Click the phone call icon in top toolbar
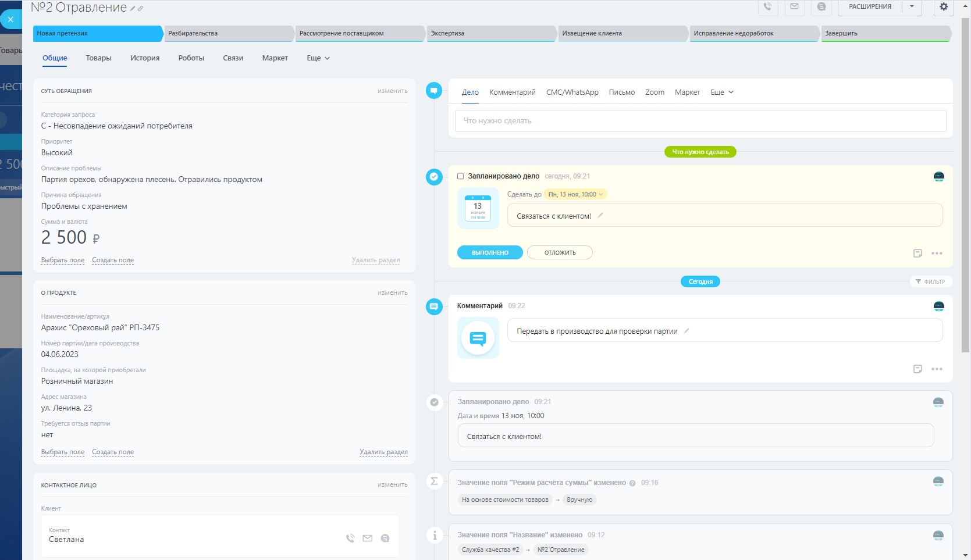The image size is (971, 560). tap(767, 7)
